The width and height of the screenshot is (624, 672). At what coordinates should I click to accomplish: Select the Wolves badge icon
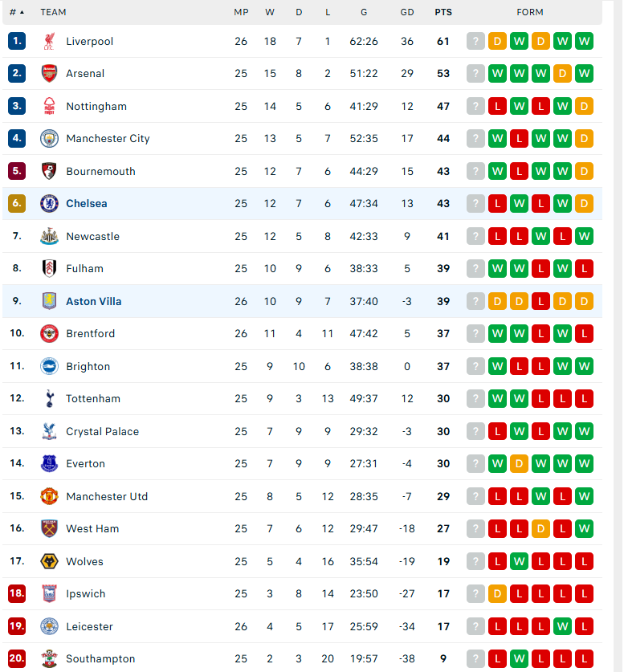coord(49,561)
